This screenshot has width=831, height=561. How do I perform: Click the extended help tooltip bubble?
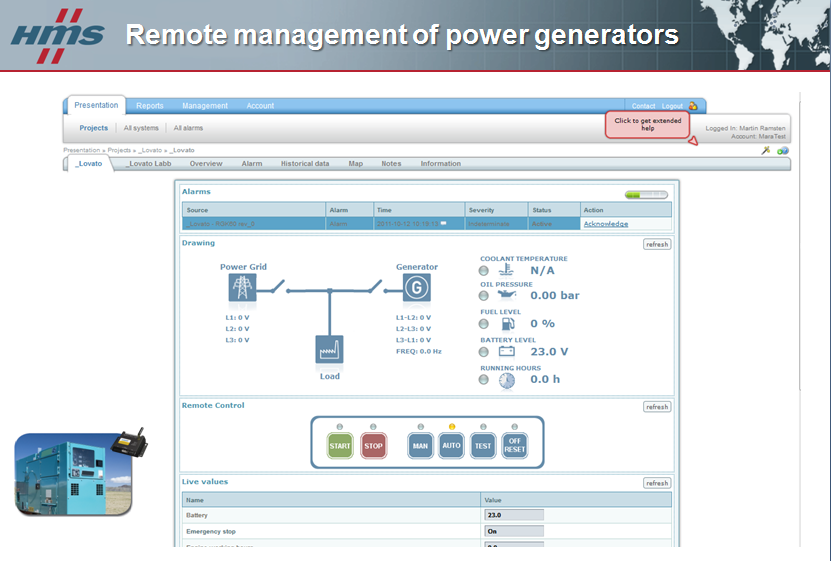tap(648, 124)
